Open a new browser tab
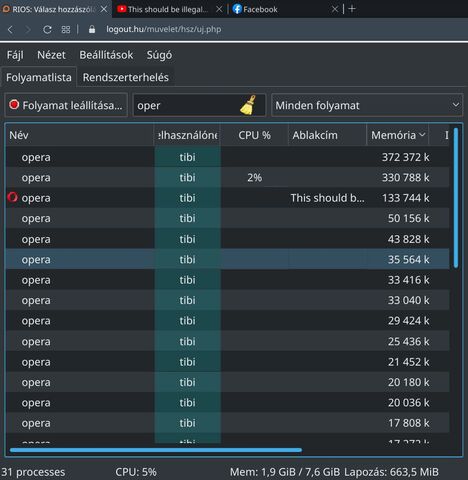This screenshot has width=468, height=480. pos(352,9)
